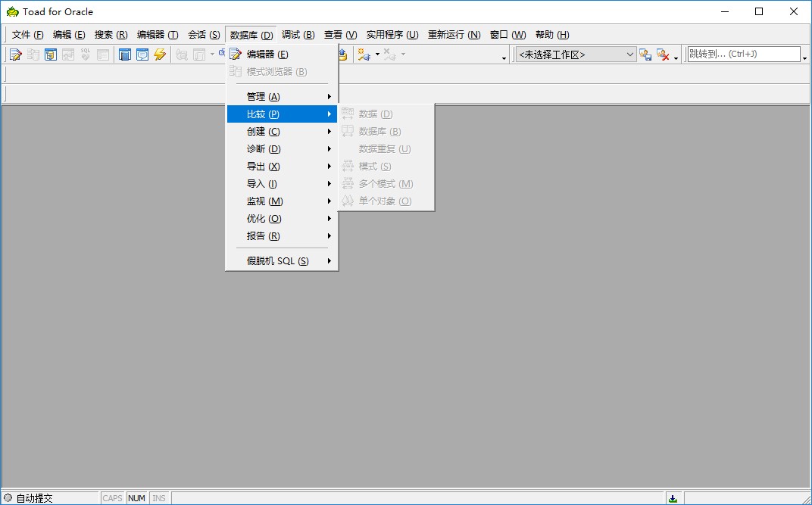Open the <未选择工作区> workspace dropdown

[x=631, y=55]
